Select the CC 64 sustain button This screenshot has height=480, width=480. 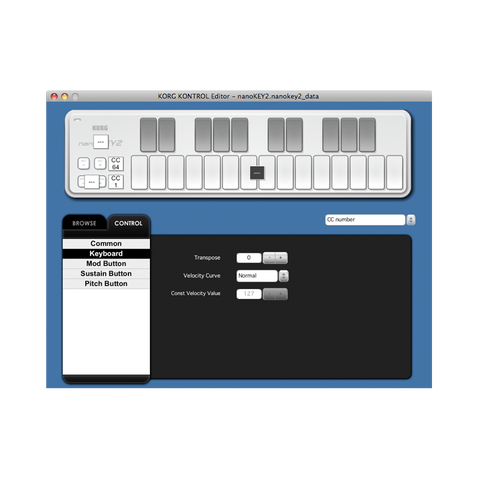click(116, 164)
